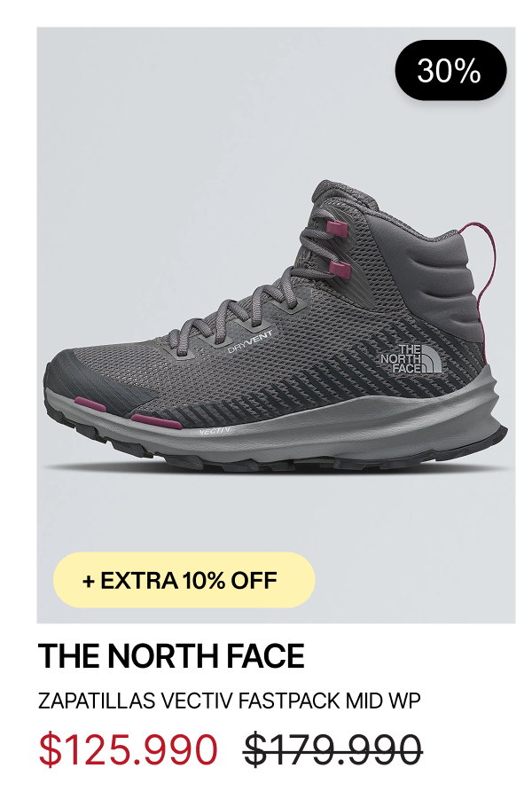532x799 pixels.
Task: Click the crossed-out $179.990 original price
Action: click(x=332, y=749)
